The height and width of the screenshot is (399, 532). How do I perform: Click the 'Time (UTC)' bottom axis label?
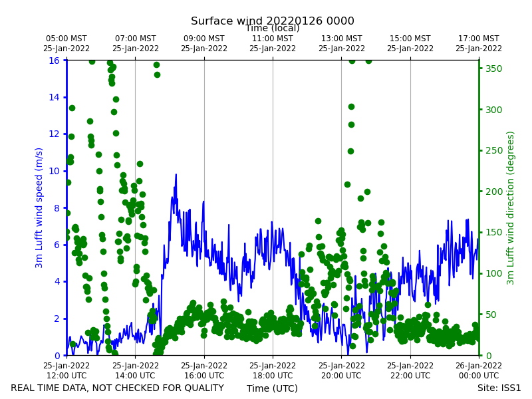tap(272, 388)
